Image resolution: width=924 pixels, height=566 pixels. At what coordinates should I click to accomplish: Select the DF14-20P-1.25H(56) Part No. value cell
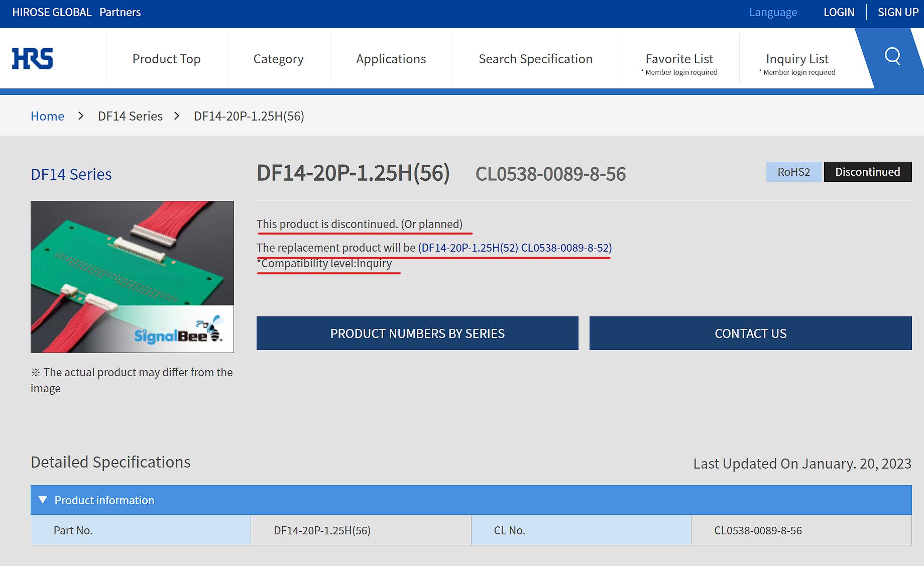[x=361, y=530]
